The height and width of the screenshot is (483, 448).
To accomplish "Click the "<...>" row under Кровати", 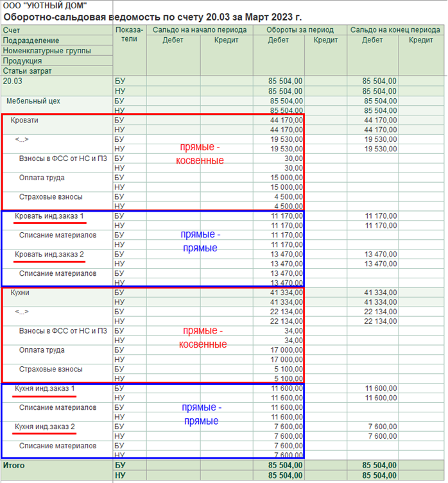I will [x=22, y=139].
